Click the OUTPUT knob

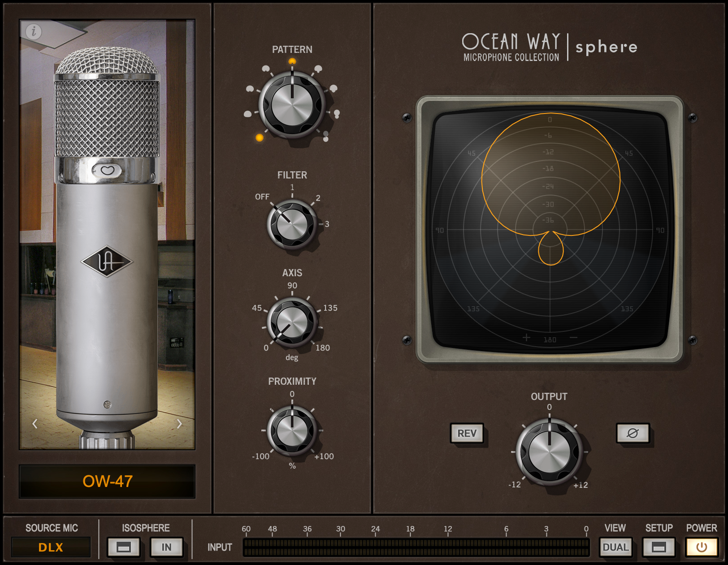click(549, 452)
